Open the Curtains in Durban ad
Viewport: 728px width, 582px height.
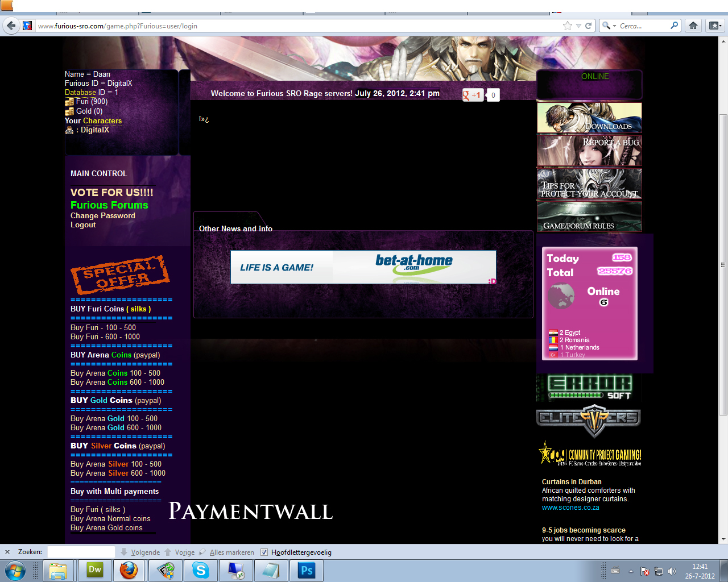[572, 482]
